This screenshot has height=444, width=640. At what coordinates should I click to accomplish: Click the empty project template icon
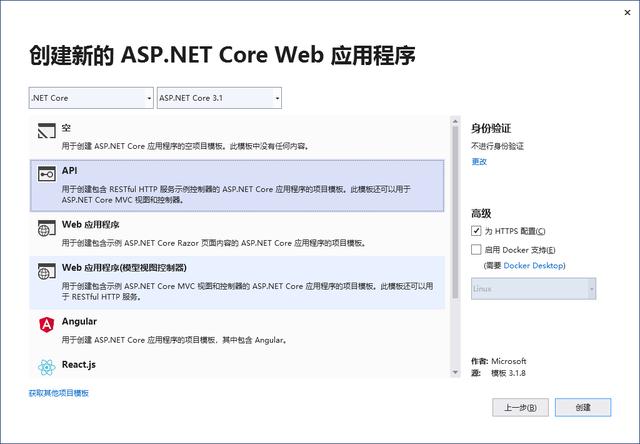pos(47,131)
